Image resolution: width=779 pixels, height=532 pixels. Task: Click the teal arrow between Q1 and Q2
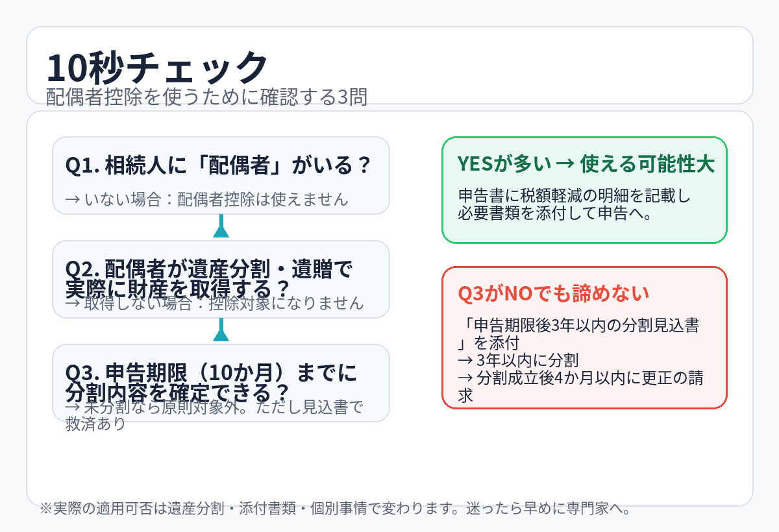pos(221,228)
